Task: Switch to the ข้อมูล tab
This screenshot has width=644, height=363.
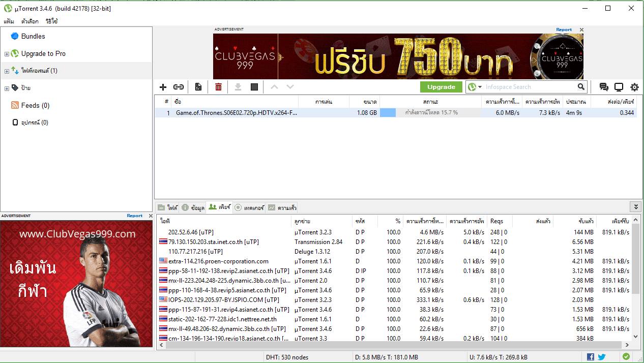Action: tap(193, 207)
